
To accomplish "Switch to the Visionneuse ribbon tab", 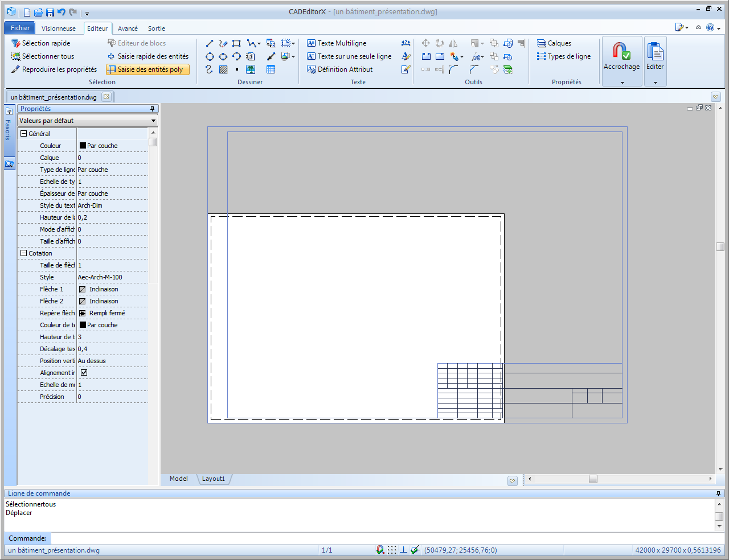I will click(x=58, y=28).
